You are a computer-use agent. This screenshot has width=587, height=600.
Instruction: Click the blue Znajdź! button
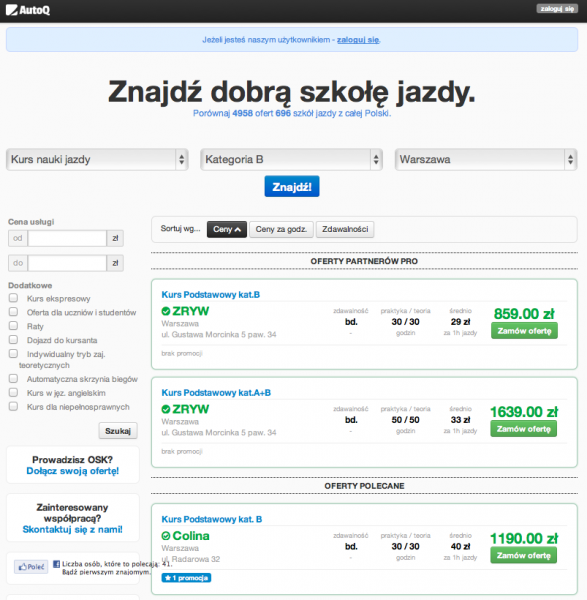point(292,187)
